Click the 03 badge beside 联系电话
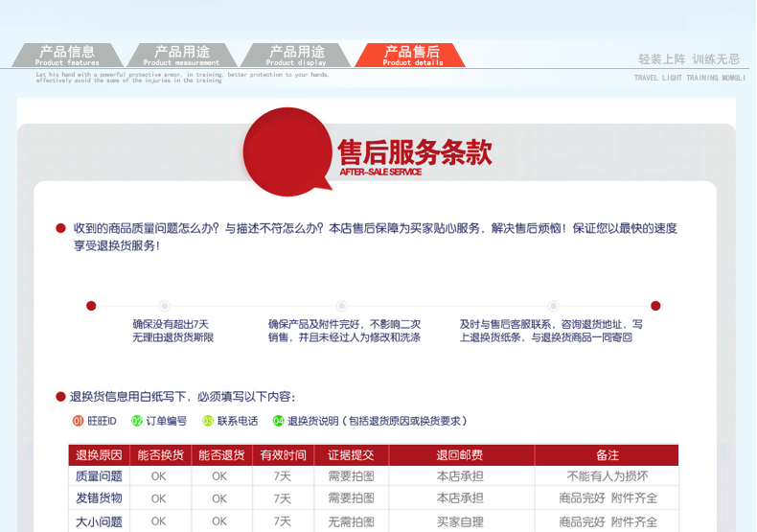Screen dimensions: 757x532 coord(208,421)
